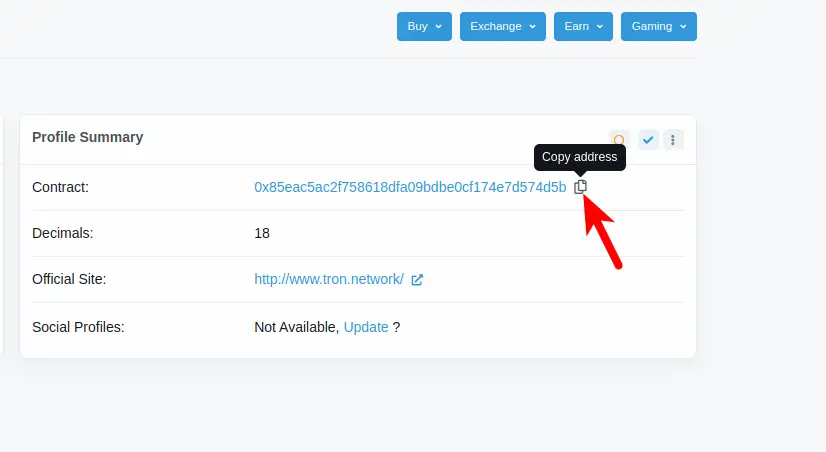Click the Social Profiles: row label
This screenshot has width=826, height=452.
pyautogui.click(x=78, y=327)
